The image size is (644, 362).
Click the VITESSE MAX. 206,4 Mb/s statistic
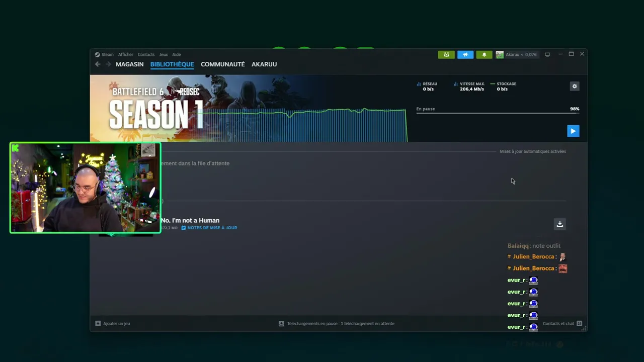(x=469, y=86)
